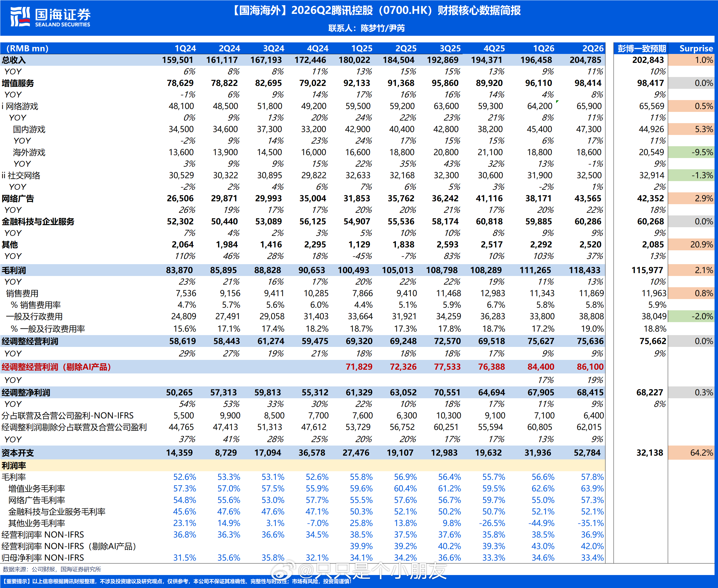This screenshot has height=588, width=718.
Task: Click the 数据来源 source note
Action: point(52,569)
